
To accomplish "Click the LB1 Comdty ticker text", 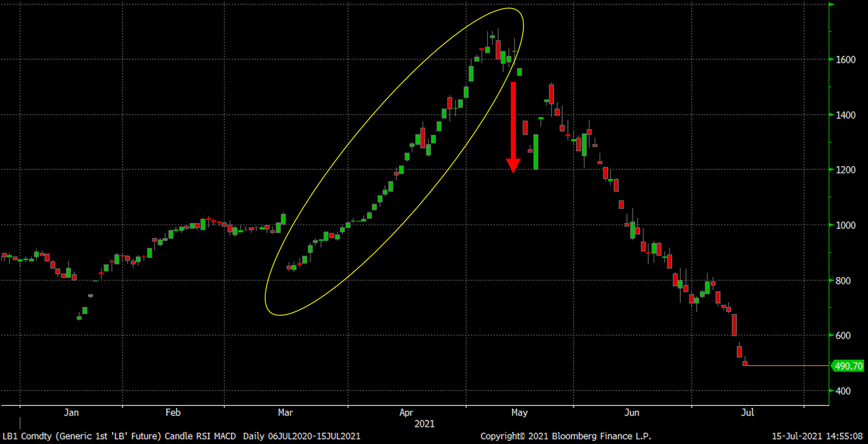I will tap(26, 436).
